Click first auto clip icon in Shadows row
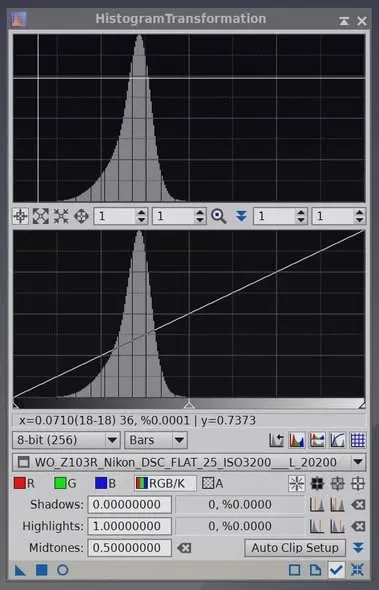This screenshot has height=590, width=379. point(317,505)
